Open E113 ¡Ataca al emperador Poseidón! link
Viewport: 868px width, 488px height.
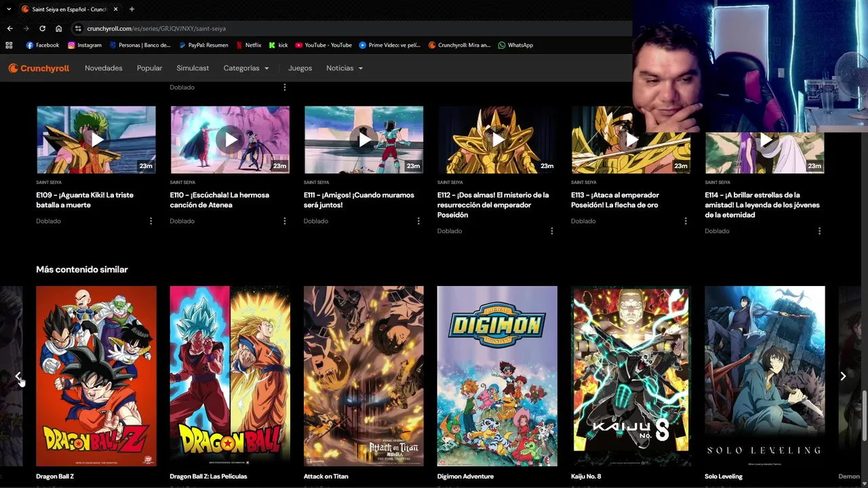coord(615,200)
